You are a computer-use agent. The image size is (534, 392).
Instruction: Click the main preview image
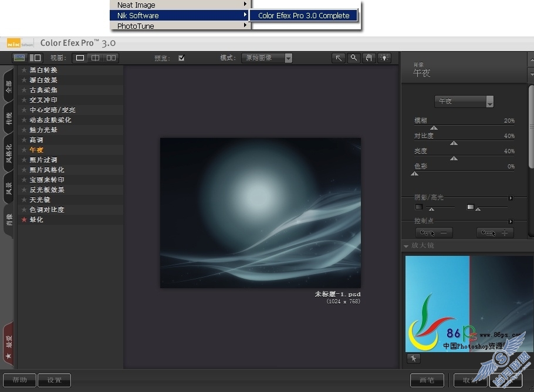coord(261,213)
